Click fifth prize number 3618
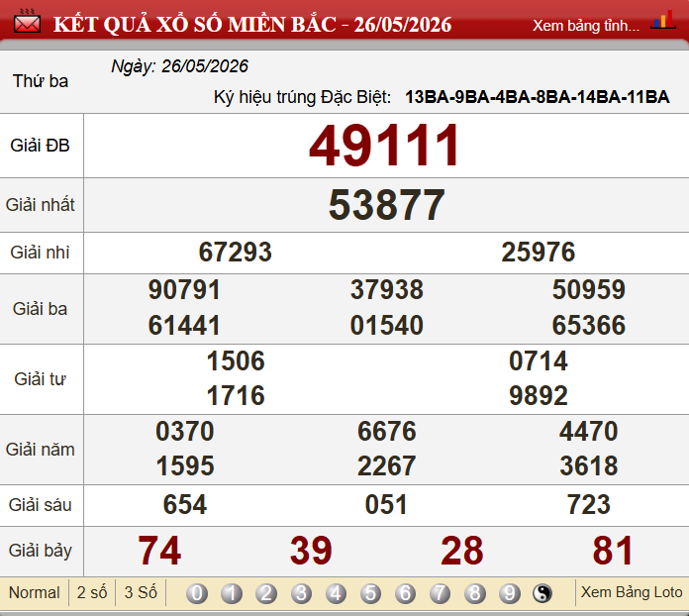689x616 pixels. [x=589, y=465]
